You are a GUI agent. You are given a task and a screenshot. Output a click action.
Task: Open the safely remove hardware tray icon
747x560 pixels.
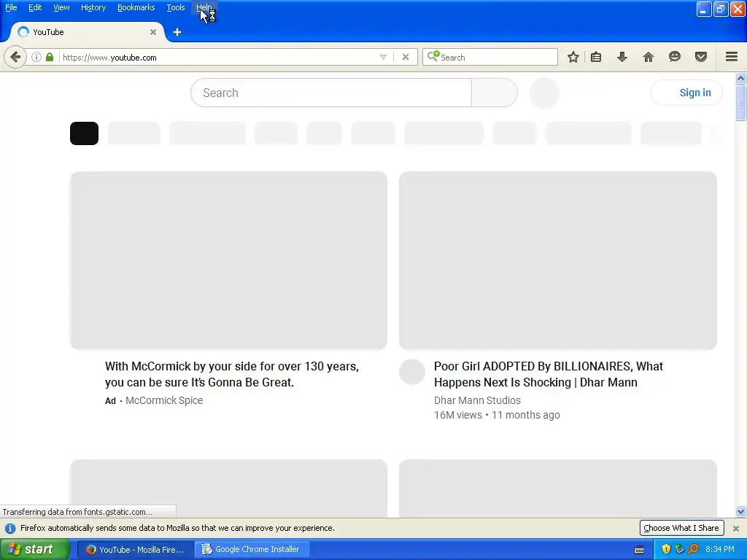(x=680, y=549)
